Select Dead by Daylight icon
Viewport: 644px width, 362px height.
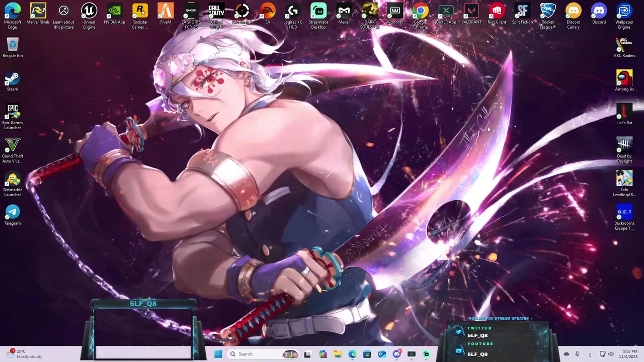click(x=624, y=150)
